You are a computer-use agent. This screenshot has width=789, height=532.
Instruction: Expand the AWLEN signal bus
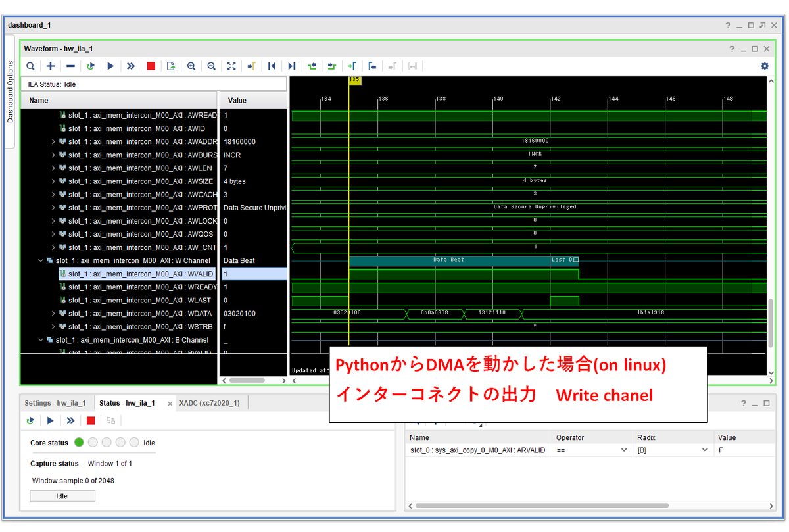click(x=53, y=168)
